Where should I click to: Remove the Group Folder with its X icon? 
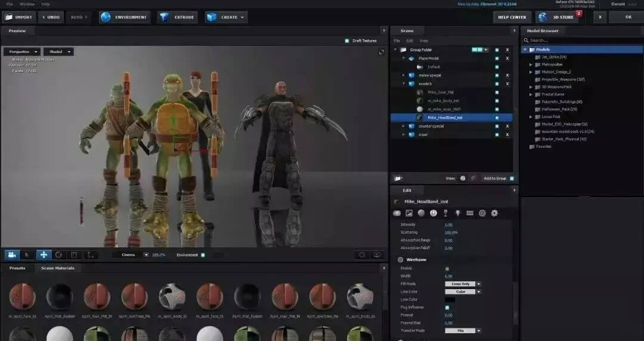[507, 49]
